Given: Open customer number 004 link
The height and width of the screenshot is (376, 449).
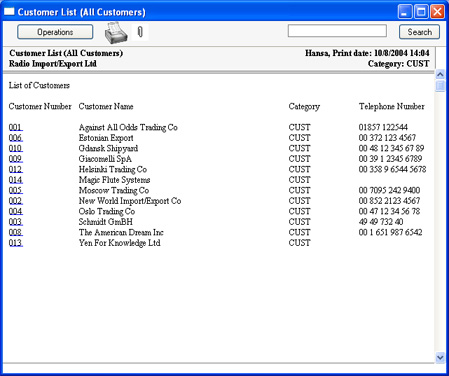Looking at the screenshot, I should tap(16, 211).
